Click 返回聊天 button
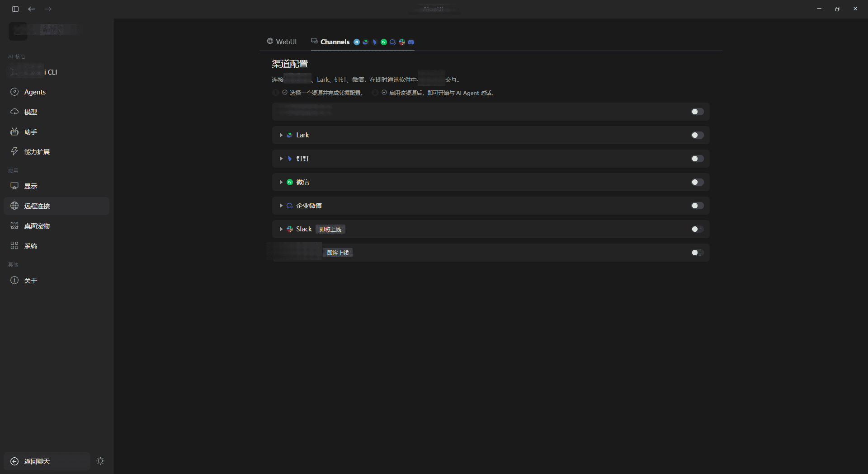 47,461
